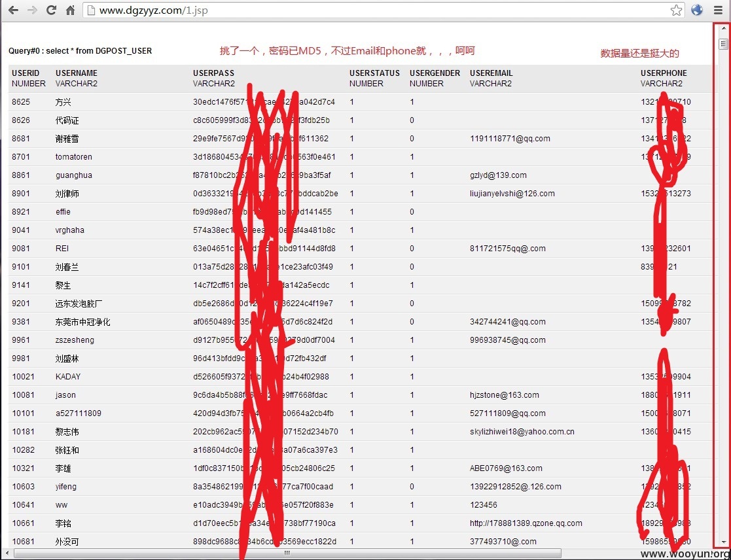Click email cell 811721575qq@.com
731x560 pixels.
508,249
